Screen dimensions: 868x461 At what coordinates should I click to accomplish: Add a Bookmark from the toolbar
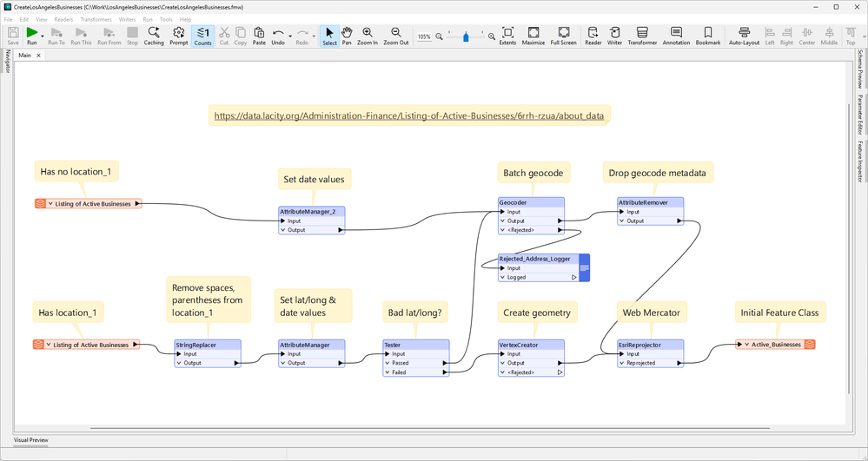pyautogui.click(x=707, y=35)
